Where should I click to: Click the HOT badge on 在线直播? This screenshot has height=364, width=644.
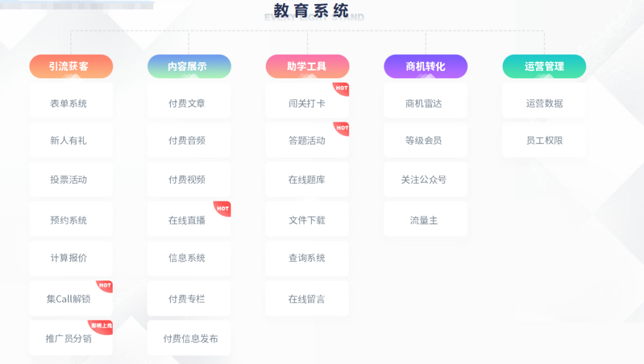click(222, 208)
